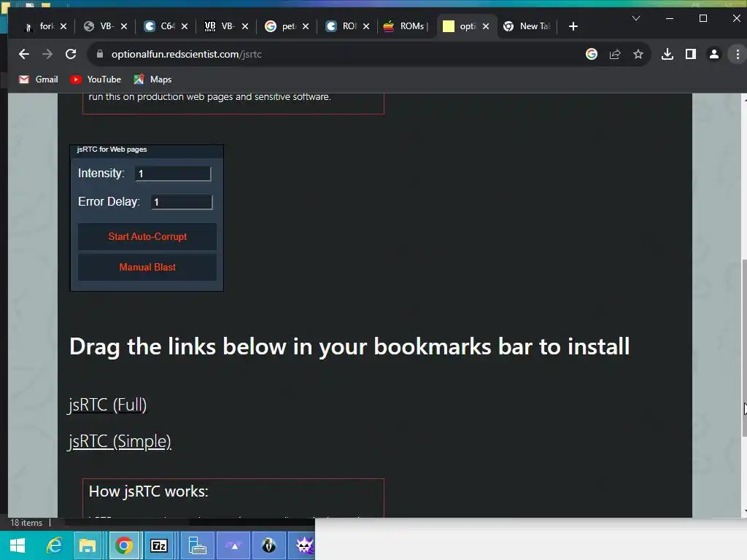
Task: Open the purple triangle taskbar app
Action: pyautogui.click(x=234, y=545)
